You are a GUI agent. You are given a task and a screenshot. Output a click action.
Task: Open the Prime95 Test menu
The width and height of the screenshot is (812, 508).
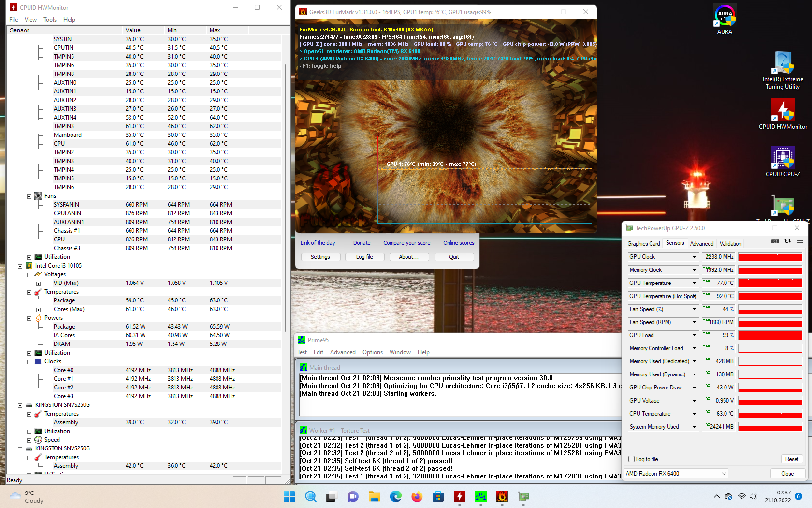302,352
